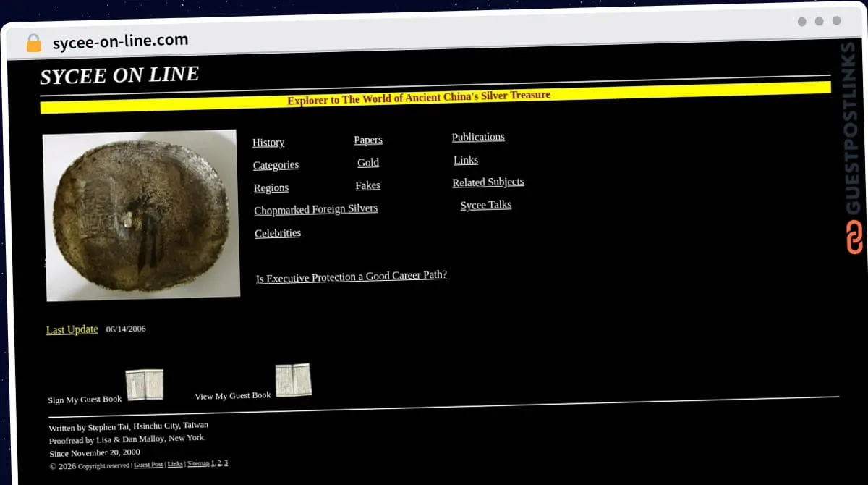Visit the Sycee Talks page
Image resolution: width=868 pixels, height=485 pixels.
[486, 205]
